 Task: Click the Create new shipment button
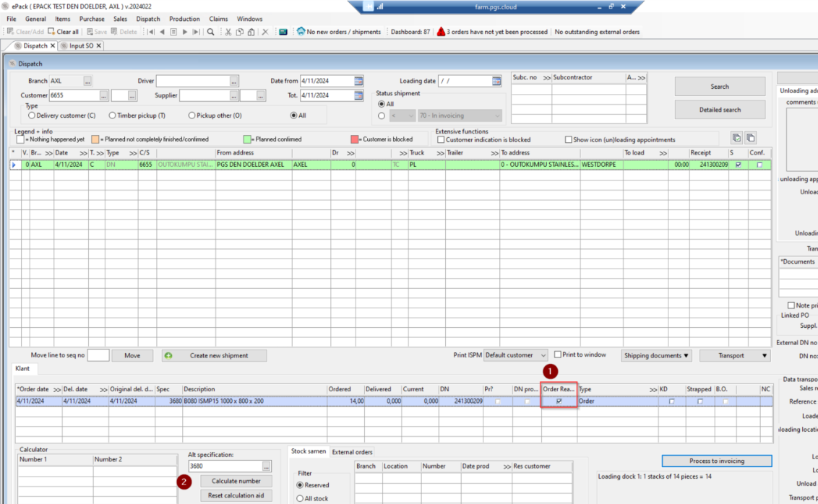coord(214,355)
